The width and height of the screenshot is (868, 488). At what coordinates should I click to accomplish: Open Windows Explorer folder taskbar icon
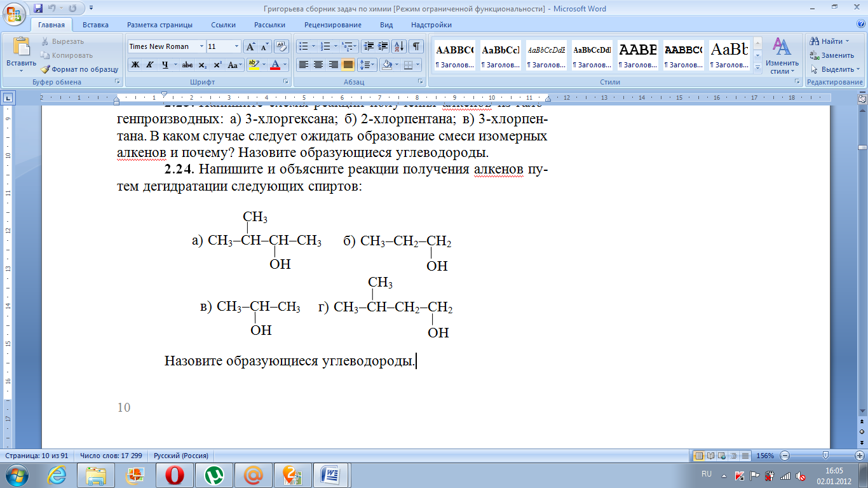[x=96, y=475]
